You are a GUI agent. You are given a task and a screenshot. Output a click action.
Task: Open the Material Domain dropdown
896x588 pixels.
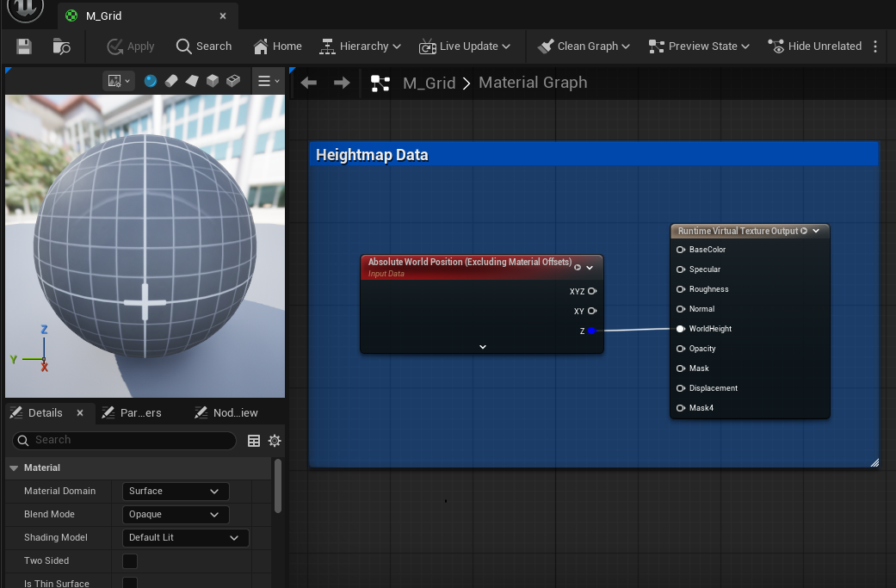[175, 491]
